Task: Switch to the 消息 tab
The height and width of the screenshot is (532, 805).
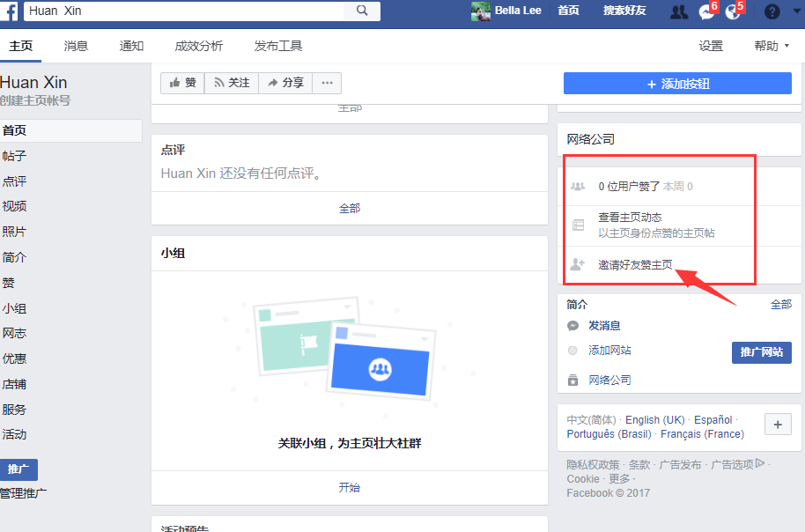Action: click(76, 46)
